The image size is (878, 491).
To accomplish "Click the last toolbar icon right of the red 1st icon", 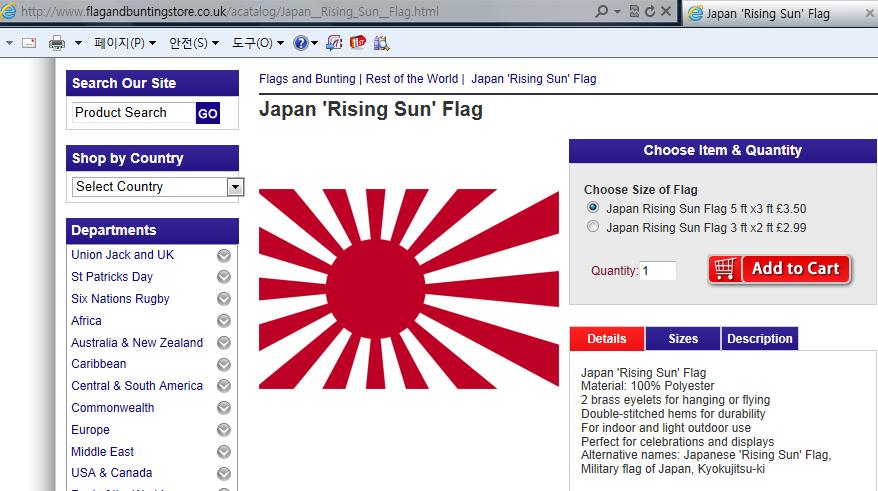I will pyautogui.click(x=381, y=43).
